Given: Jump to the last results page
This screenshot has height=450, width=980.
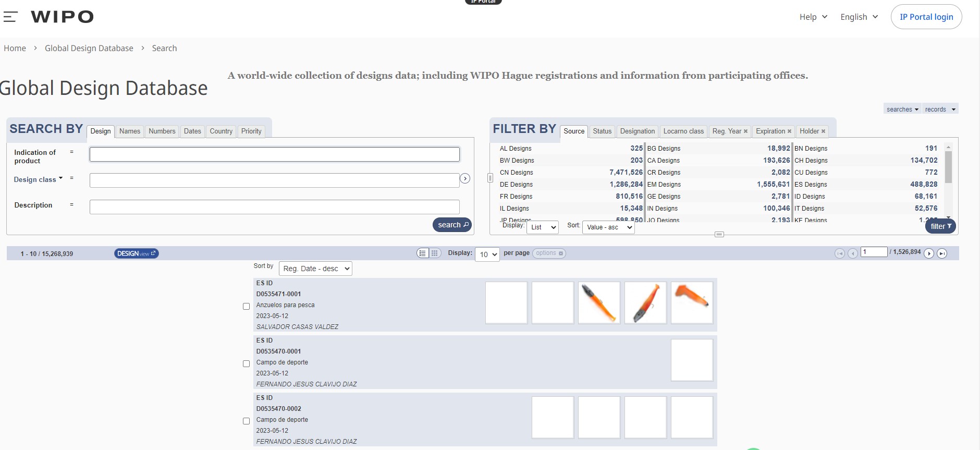Looking at the screenshot, I should click(x=942, y=253).
